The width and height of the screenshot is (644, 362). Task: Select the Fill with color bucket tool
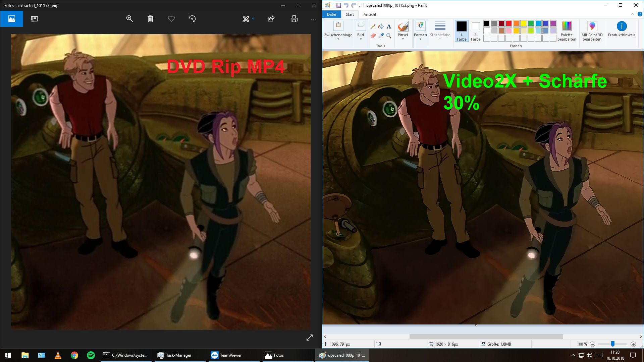pos(381,26)
